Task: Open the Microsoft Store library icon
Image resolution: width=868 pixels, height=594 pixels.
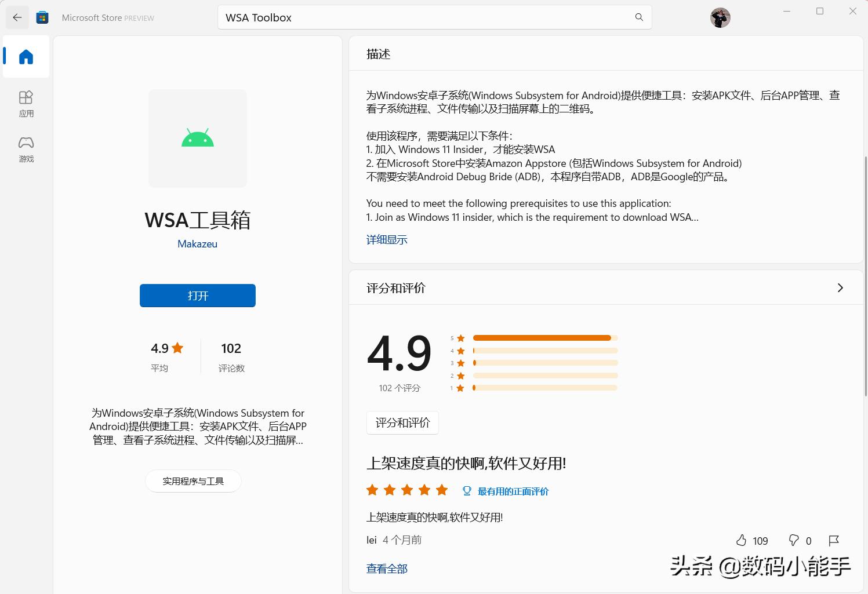Action: pos(42,17)
